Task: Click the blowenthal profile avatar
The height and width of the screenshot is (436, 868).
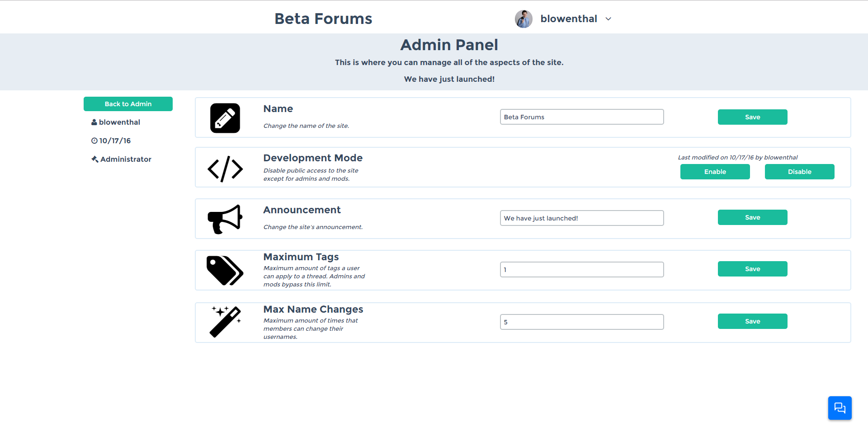Action: point(524,19)
